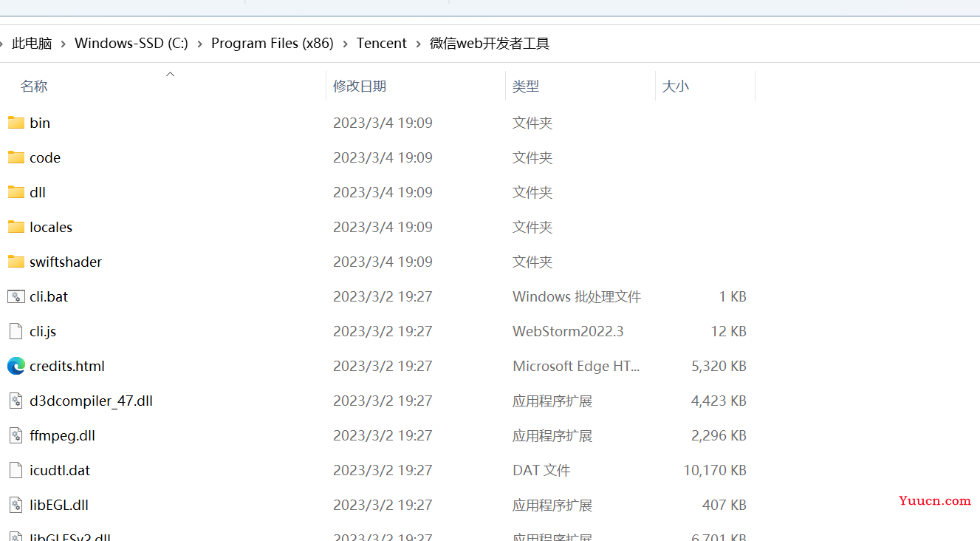
Task: Expand the chevron after Windows-SSD (C:)
Action: coord(200,44)
